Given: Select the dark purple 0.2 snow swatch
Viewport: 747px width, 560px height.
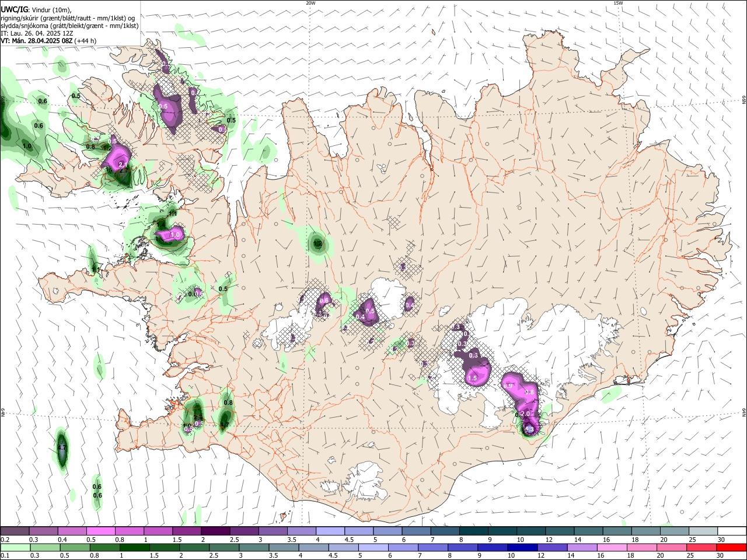Looking at the screenshot, I should point(15,531).
